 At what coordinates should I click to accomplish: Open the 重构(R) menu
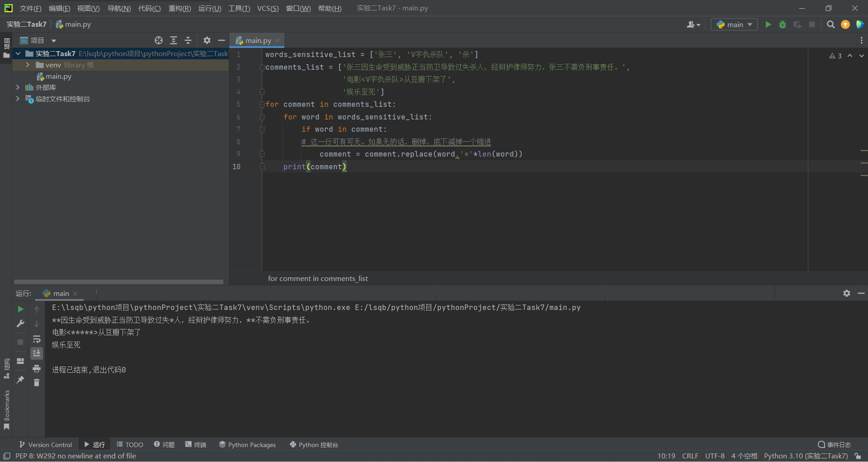[179, 8]
